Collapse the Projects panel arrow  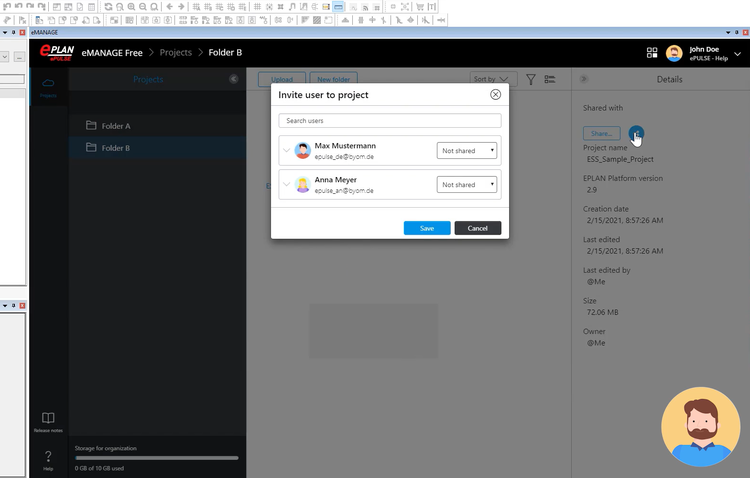234,79
